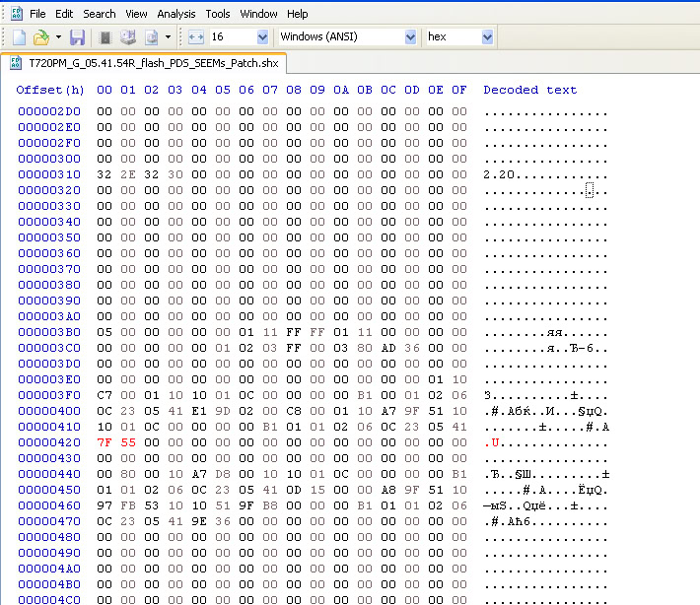Click the file icon on the shx tab

(16, 62)
